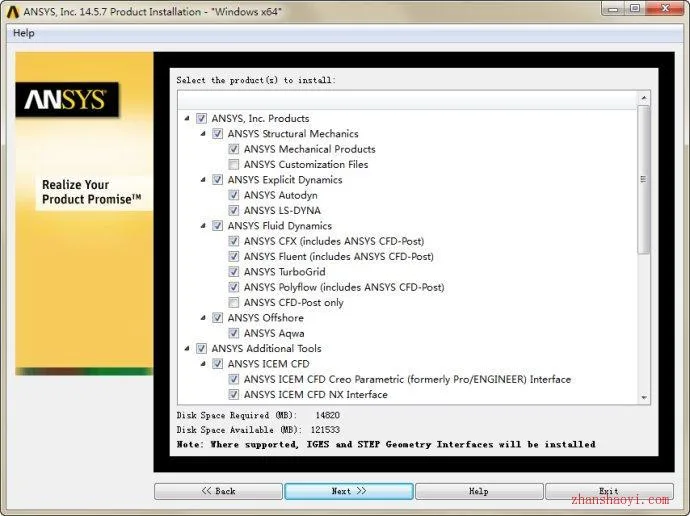Click the ANSYS logo in the title bar
The height and width of the screenshot is (516, 690).
(13, 11)
